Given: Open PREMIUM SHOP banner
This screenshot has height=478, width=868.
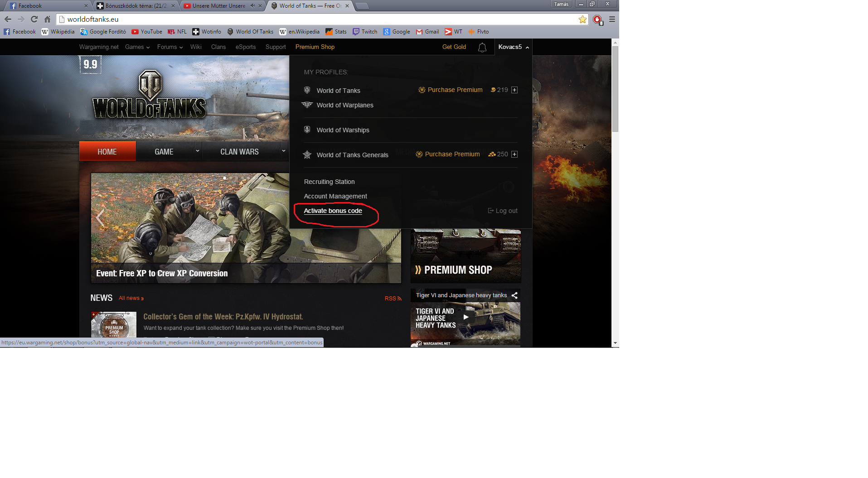Looking at the screenshot, I should click(x=466, y=256).
